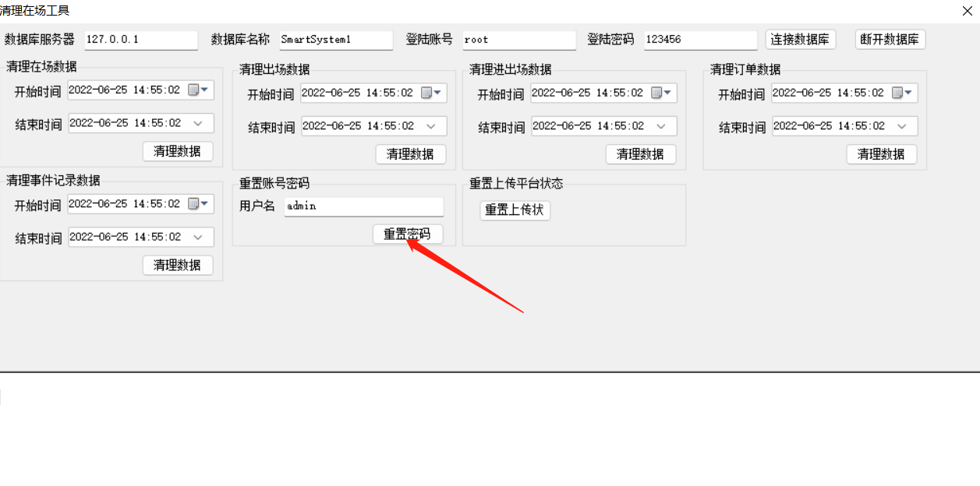Focus the 登陆密码 input field
The image size is (980, 486).
701,40
